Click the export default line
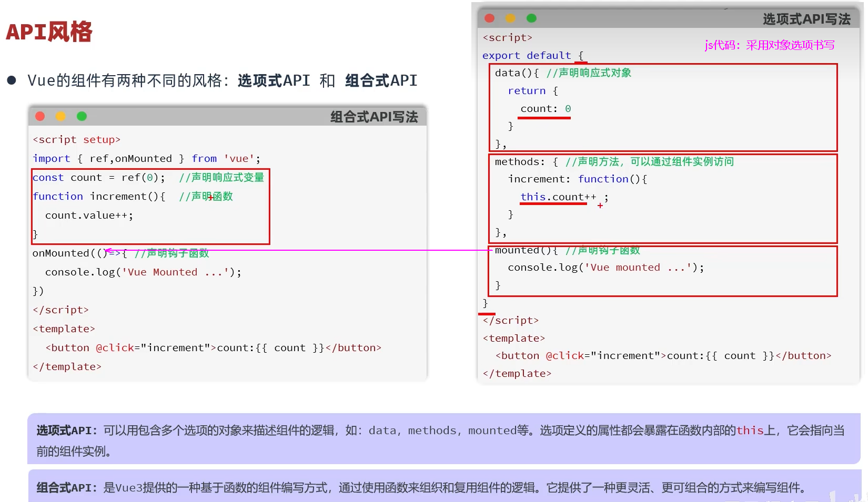This screenshot has height=502, width=868. (527, 56)
